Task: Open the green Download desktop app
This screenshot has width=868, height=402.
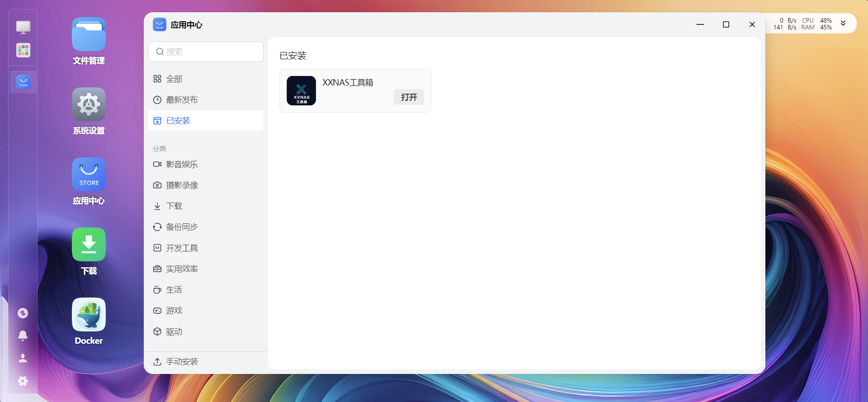Action: [89, 245]
